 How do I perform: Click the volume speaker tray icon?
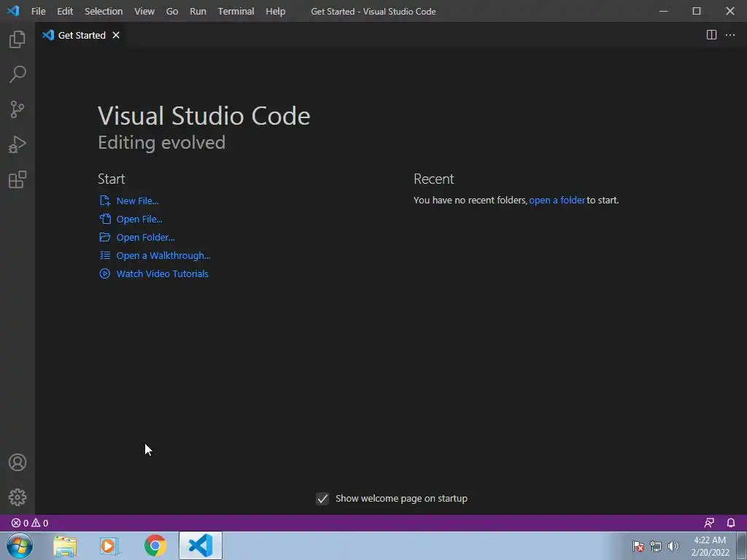[x=673, y=546]
